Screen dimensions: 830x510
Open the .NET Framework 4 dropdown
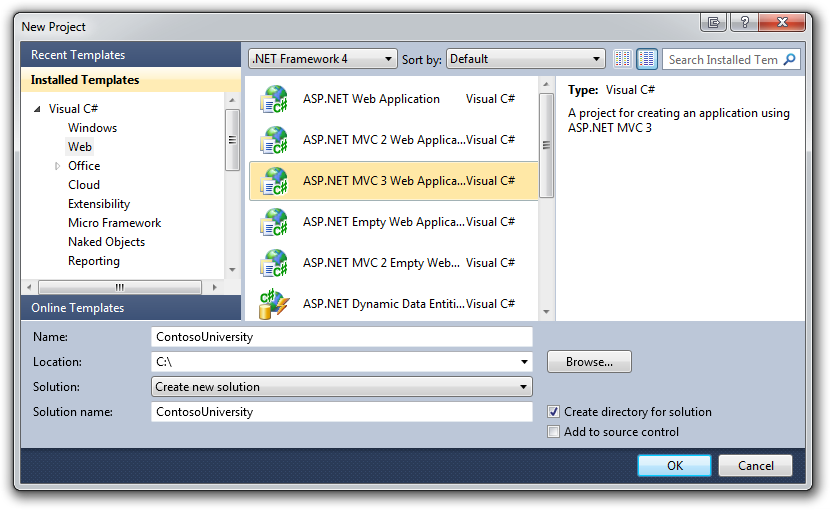(x=322, y=59)
